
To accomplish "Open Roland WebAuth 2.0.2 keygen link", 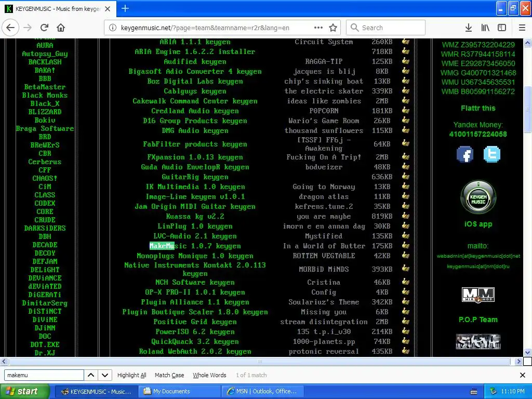I will click(x=195, y=351).
